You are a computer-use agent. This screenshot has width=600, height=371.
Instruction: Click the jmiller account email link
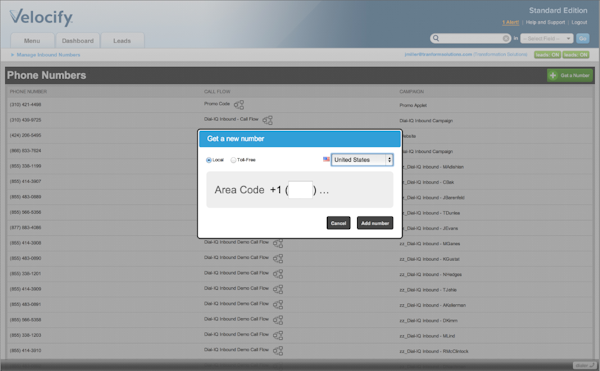click(x=438, y=55)
